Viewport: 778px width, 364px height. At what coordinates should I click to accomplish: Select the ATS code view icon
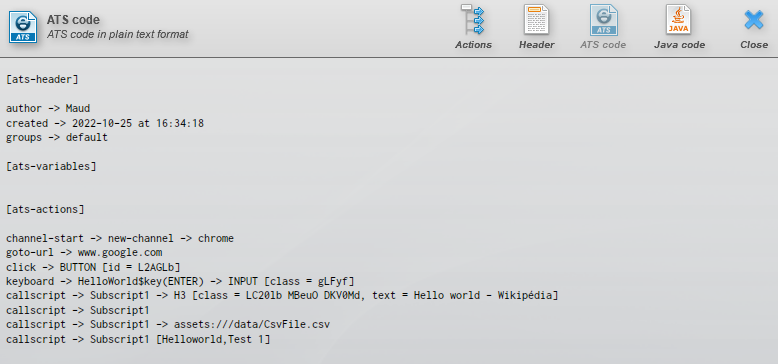coord(603,20)
